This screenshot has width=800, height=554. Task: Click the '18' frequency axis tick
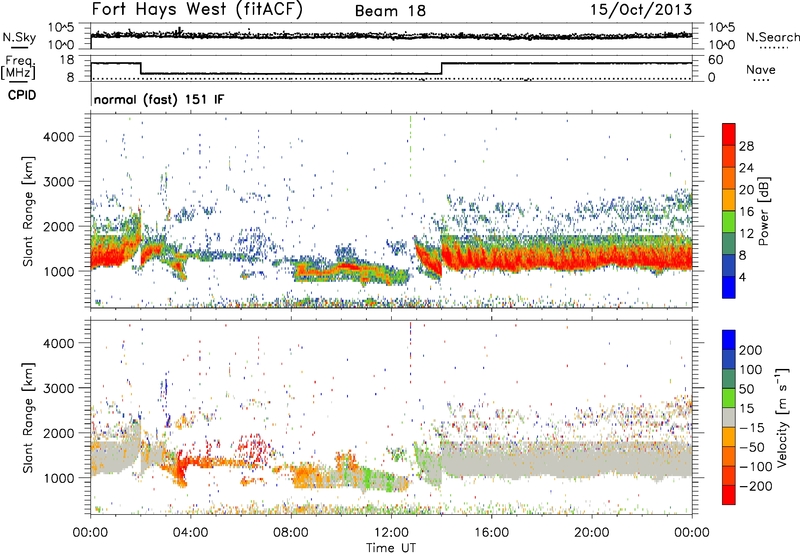tap(67, 60)
